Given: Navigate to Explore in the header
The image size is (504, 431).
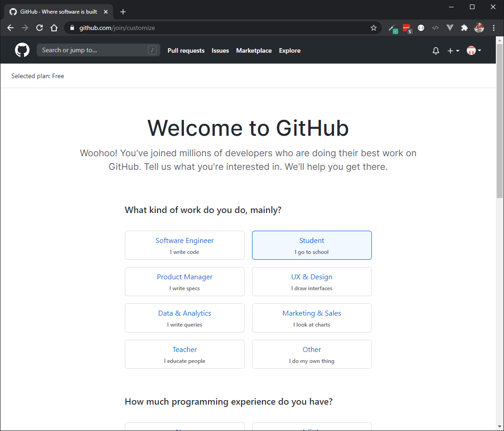Looking at the screenshot, I should 290,50.
